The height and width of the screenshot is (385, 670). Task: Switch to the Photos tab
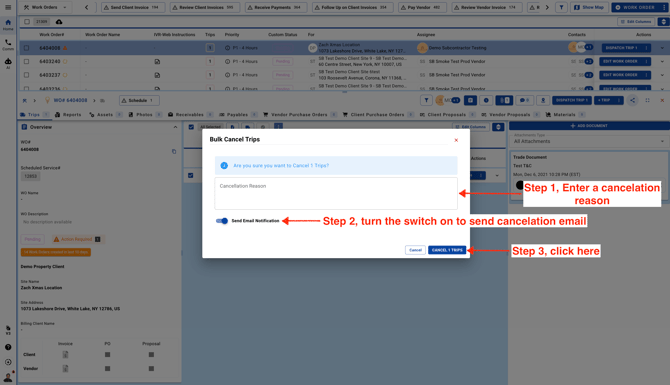[x=145, y=115]
